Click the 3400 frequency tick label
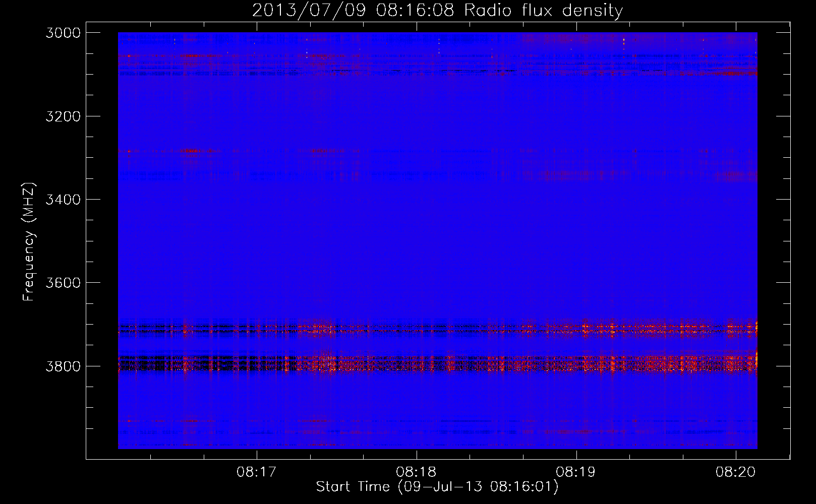Viewport: 816px width, 504px height. (x=63, y=200)
